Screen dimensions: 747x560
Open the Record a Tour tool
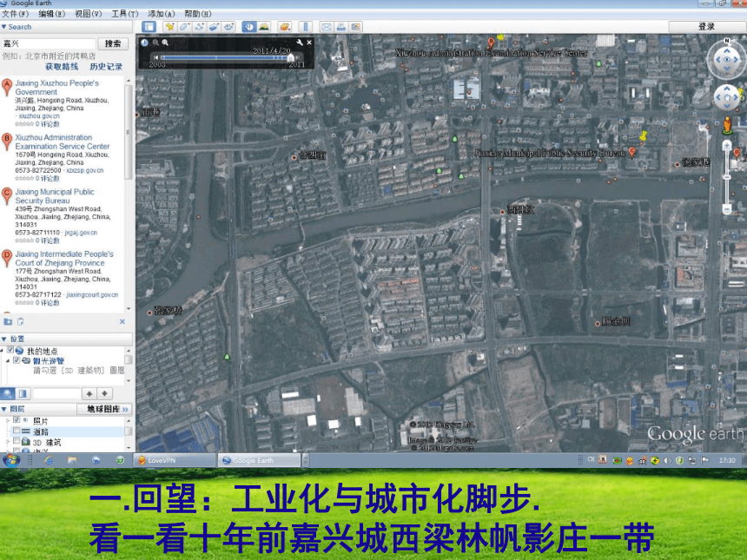(x=228, y=27)
